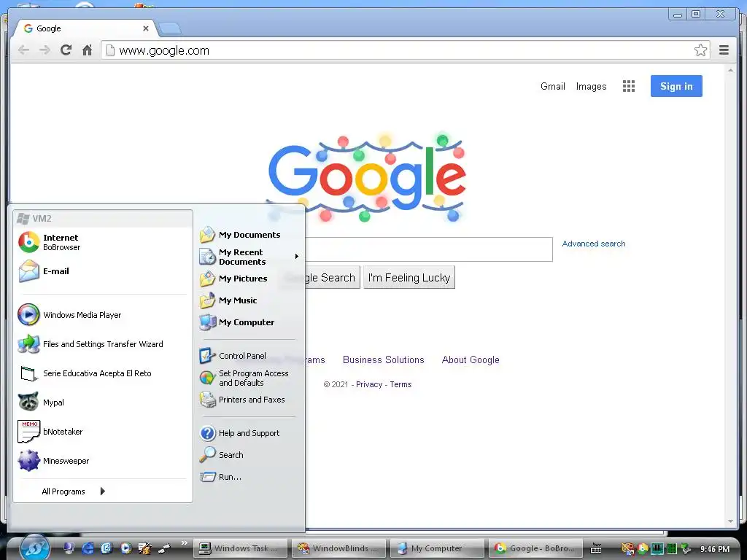The height and width of the screenshot is (560, 747).
Task: Open the Privacy link in footer
Action: pos(369,384)
